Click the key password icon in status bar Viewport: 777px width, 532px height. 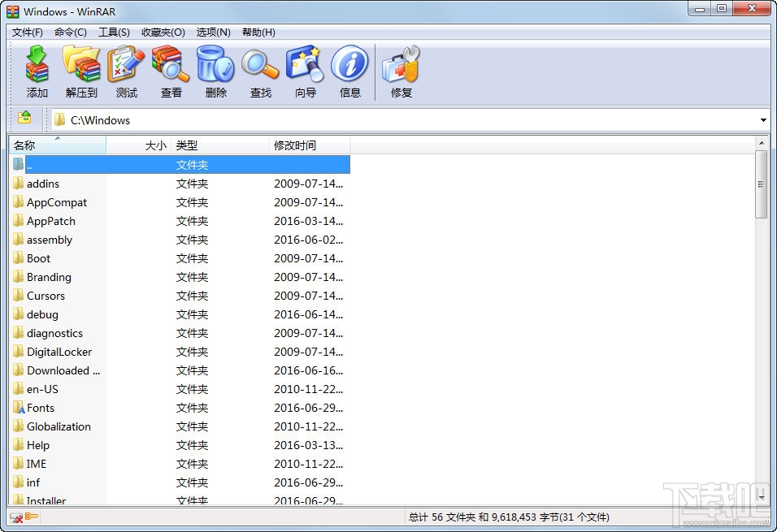32,517
